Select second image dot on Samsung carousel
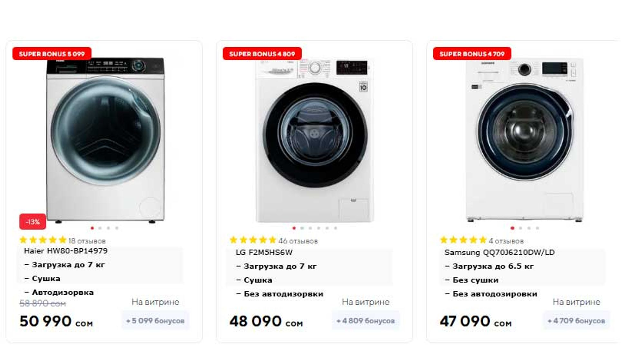 click(x=521, y=228)
